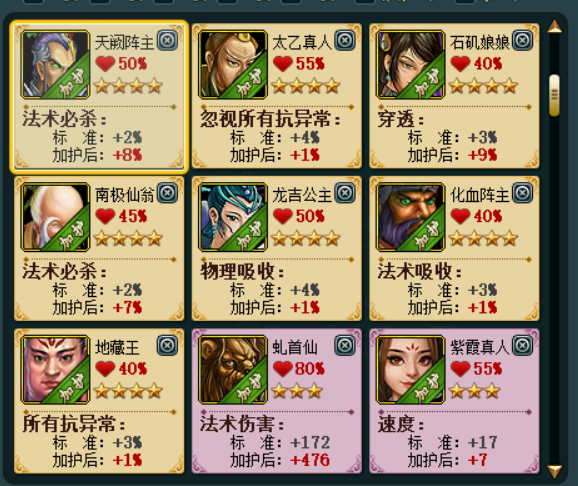
Task: Click the X icon next to 紫霞真人
Action: tap(522, 346)
